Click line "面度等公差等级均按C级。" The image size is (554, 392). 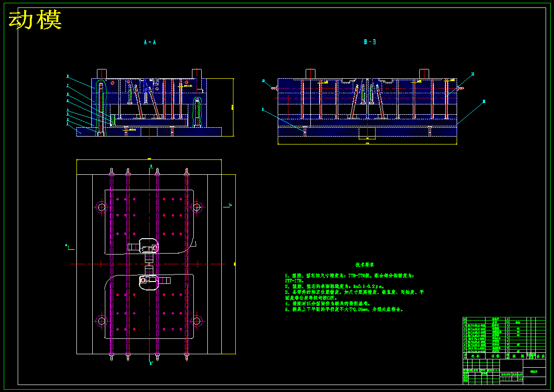(x=310, y=298)
